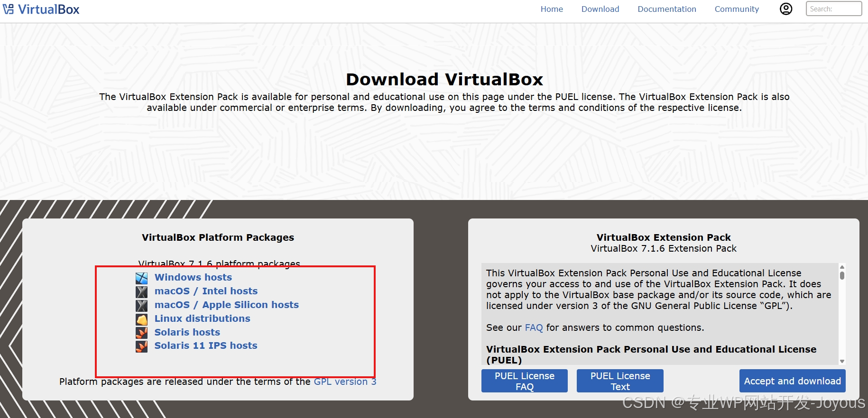Click the macOS Intel hosts icon
Image resolution: width=868 pixels, height=418 pixels.
coord(141,291)
